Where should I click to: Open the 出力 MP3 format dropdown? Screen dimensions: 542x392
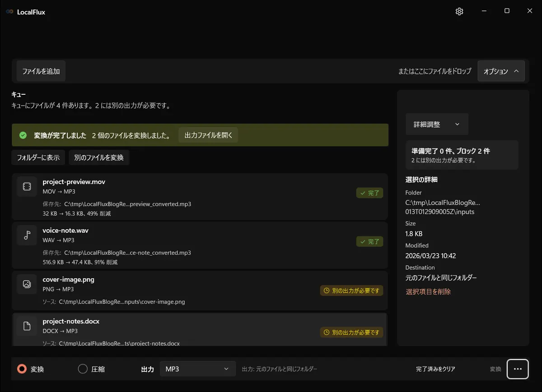[x=198, y=369]
